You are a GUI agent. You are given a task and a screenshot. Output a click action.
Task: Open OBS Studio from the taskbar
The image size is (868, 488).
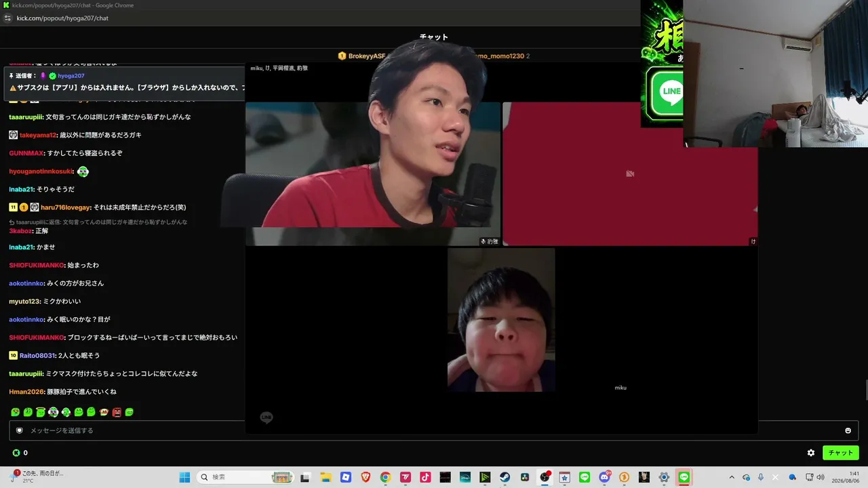click(545, 477)
